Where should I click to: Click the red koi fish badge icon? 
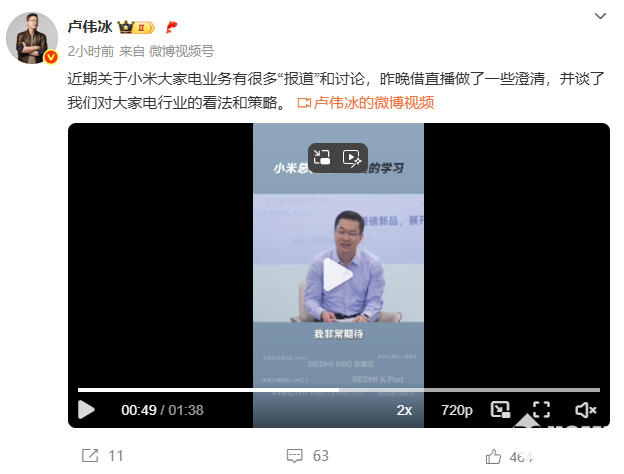pyautogui.click(x=172, y=27)
